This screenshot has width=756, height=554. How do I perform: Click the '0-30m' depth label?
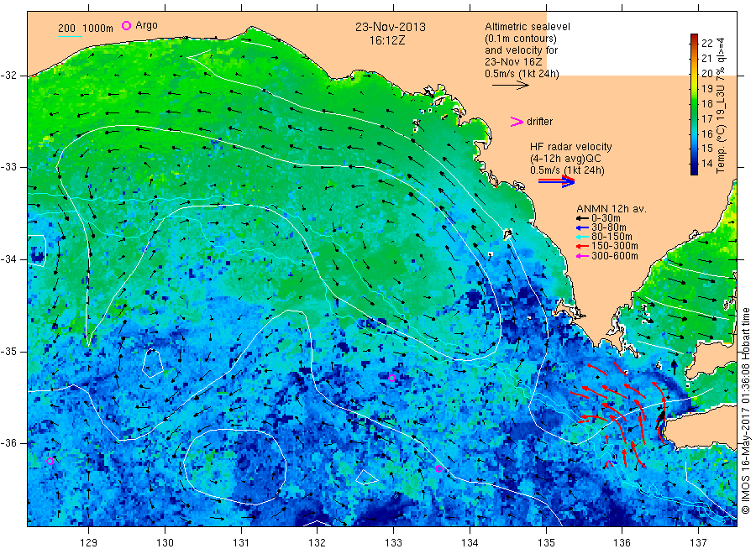(606, 218)
